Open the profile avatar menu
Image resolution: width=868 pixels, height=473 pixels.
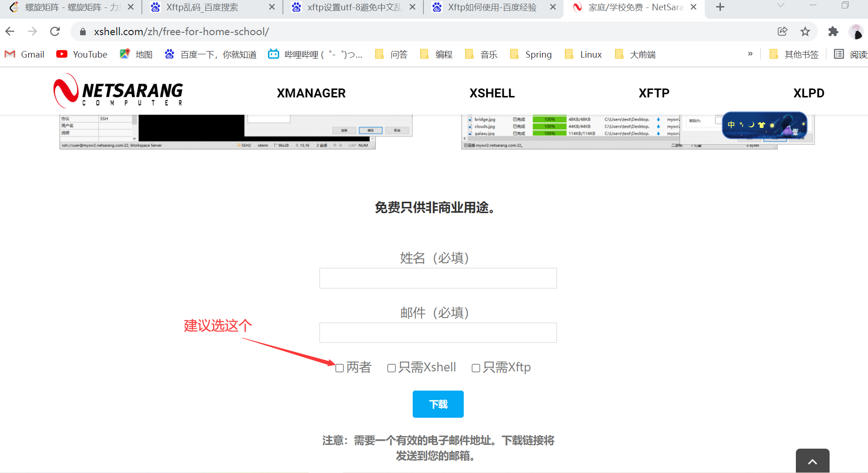pos(856,32)
